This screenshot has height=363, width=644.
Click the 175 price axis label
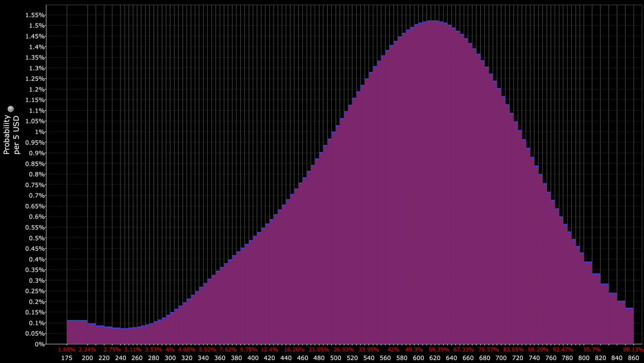67,358
